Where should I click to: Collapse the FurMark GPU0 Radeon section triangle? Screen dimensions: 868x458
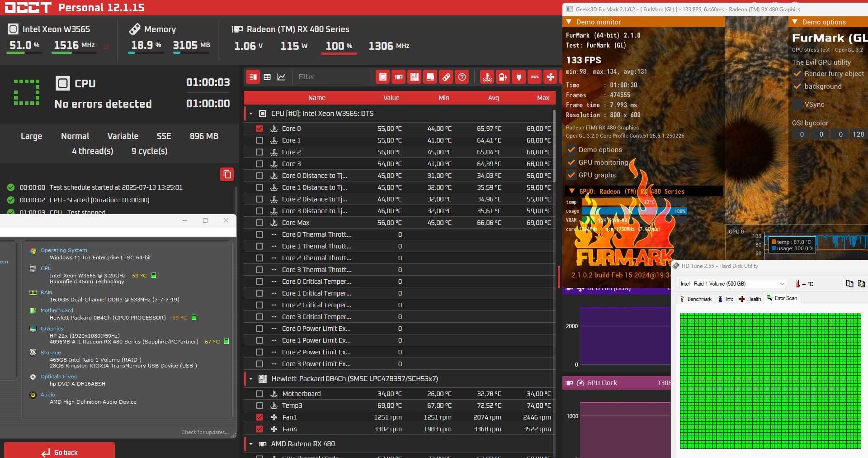[572, 191]
